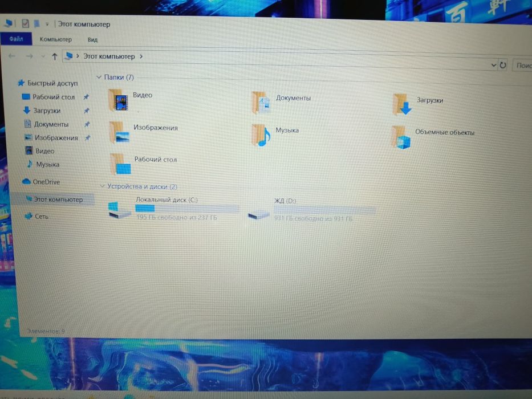Select Рабочий стол in the quick access list
Image resolution: width=532 pixels, height=399 pixels.
tap(53, 97)
